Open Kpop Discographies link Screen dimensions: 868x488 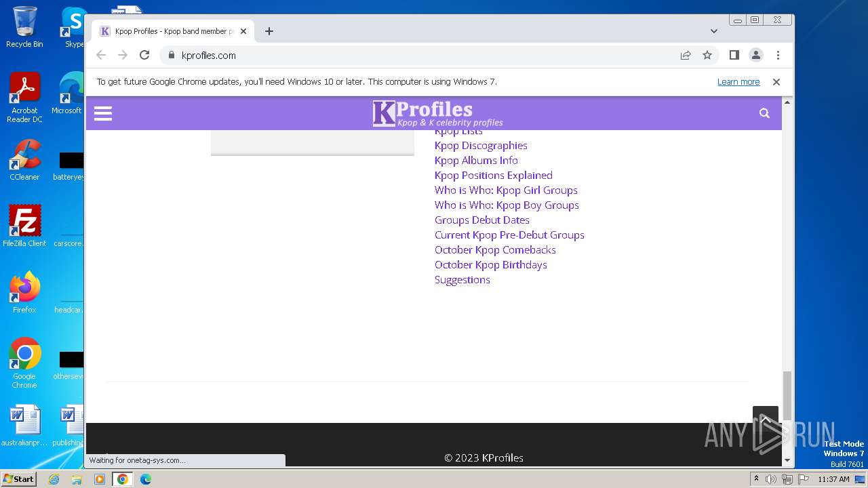[x=481, y=145]
